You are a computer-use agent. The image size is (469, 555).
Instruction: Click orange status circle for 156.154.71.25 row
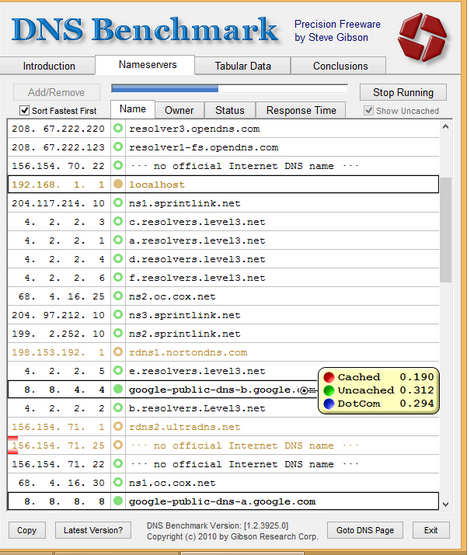pos(118,445)
